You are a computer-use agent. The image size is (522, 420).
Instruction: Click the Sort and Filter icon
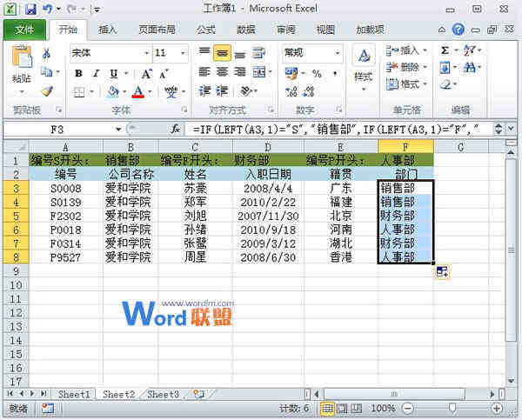(x=470, y=50)
